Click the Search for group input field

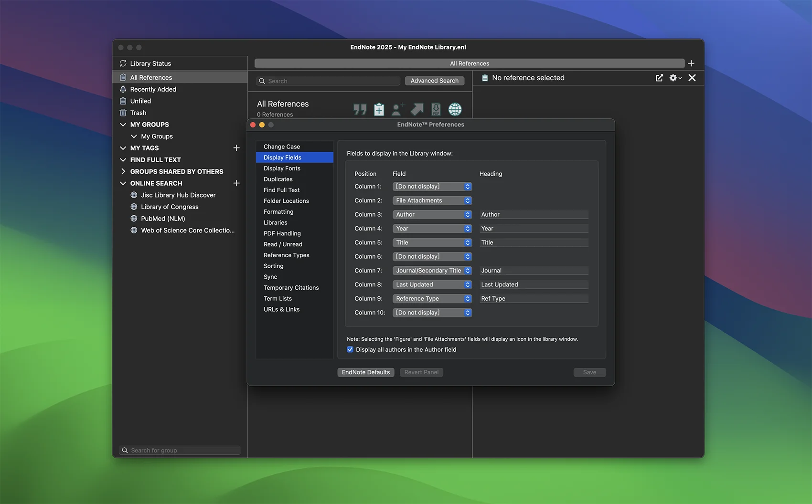pos(180,451)
